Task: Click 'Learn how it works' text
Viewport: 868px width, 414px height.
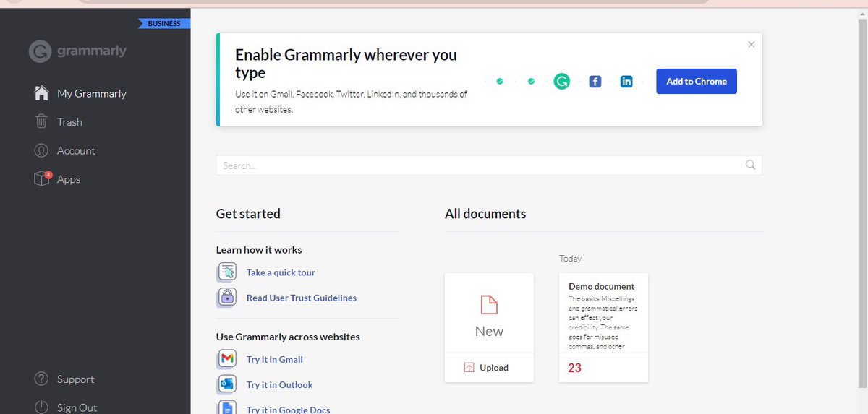Action: tap(259, 249)
